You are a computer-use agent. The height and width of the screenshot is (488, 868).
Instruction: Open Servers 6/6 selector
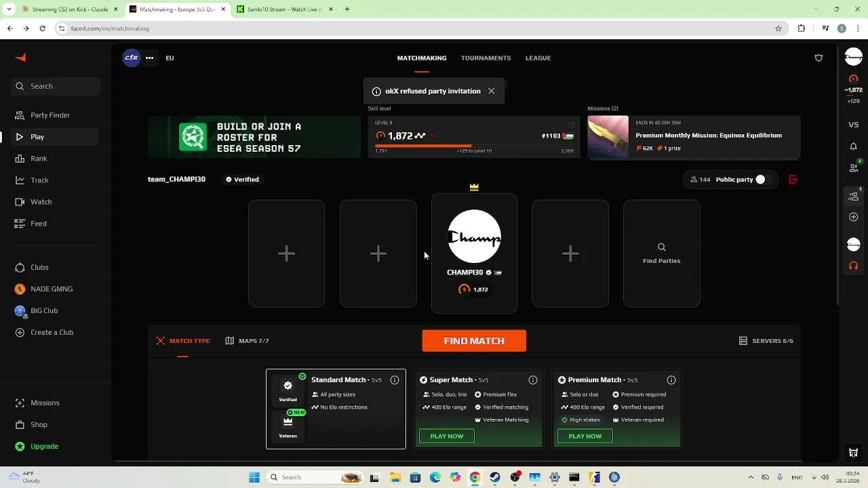[x=766, y=341]
